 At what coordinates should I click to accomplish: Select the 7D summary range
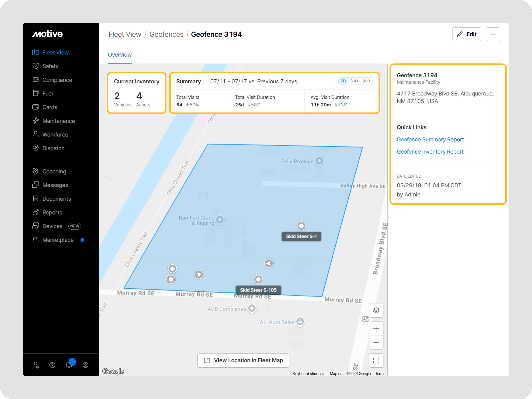click(x=343, y=81)
